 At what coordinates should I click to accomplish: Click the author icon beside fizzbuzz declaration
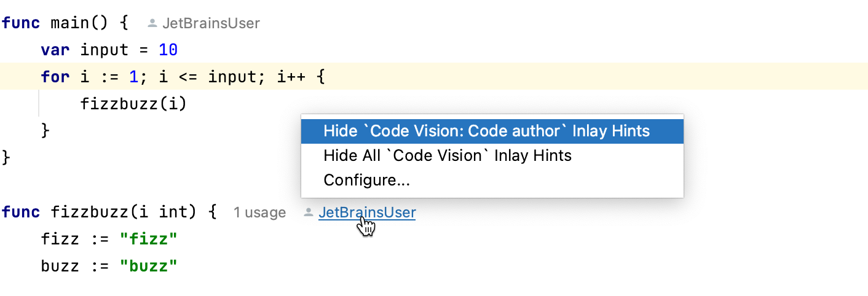309,213
